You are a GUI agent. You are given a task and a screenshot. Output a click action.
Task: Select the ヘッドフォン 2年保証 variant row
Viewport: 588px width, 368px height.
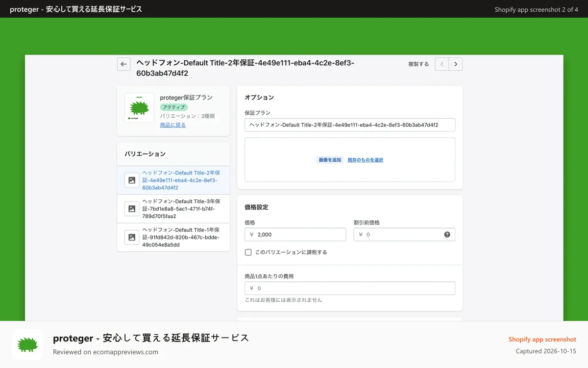(x=173, y=180)
